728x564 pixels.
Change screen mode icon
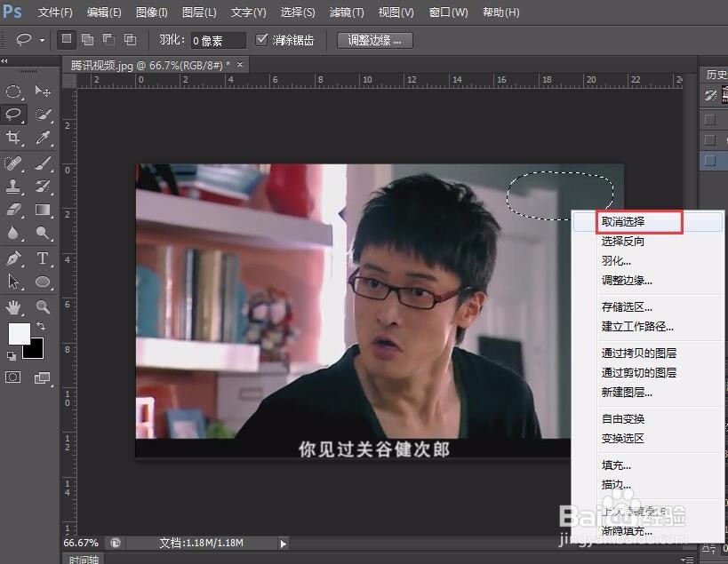point(43,377)
